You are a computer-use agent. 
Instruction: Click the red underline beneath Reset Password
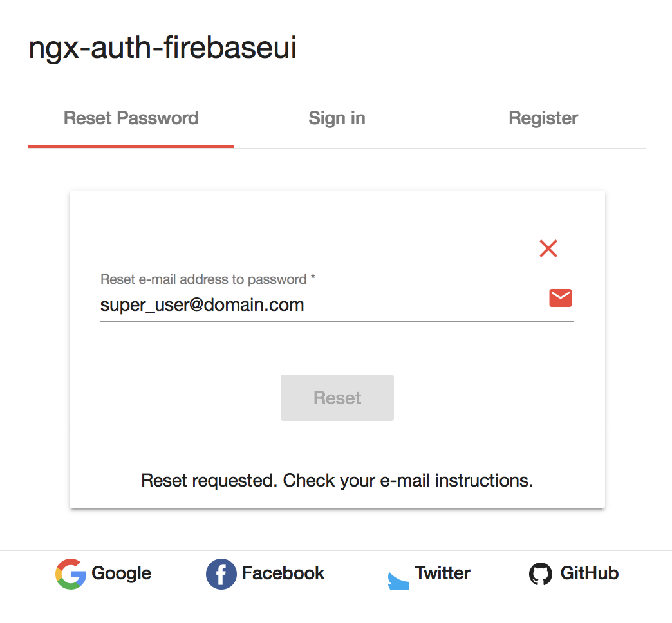(131, 147)
